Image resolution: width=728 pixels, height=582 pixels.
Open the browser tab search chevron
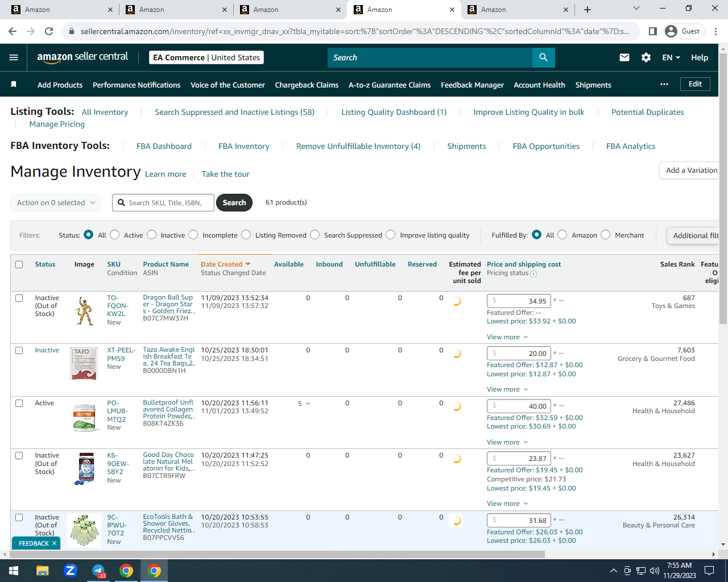[x=636, y=9]
